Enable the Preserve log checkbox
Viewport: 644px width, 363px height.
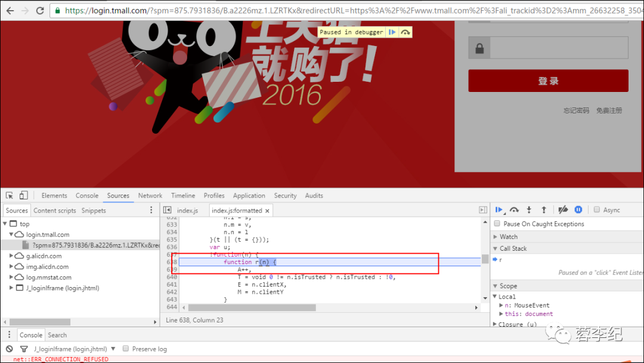click(x=126, y=349)
